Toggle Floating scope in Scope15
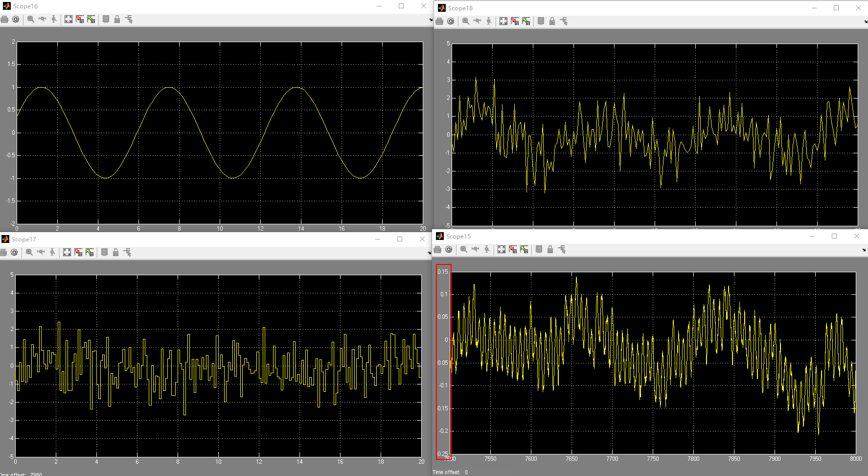 click(x=539, y=249)
